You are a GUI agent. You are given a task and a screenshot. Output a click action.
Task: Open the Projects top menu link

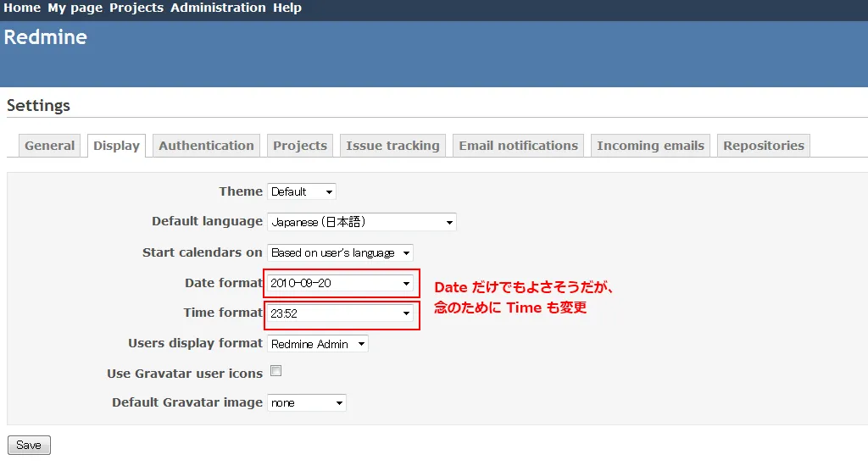point(136,8)
